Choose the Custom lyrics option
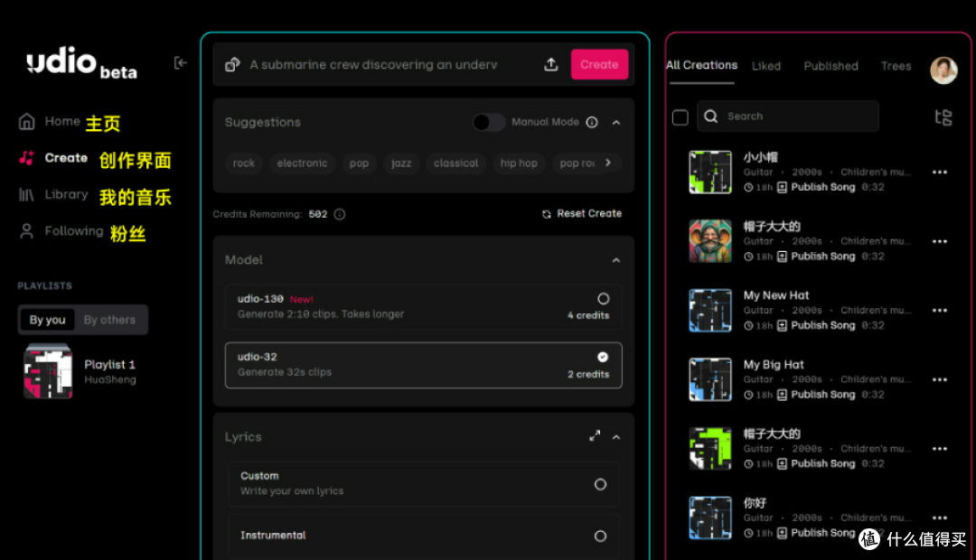976x560 pixels. click(423, 483)
